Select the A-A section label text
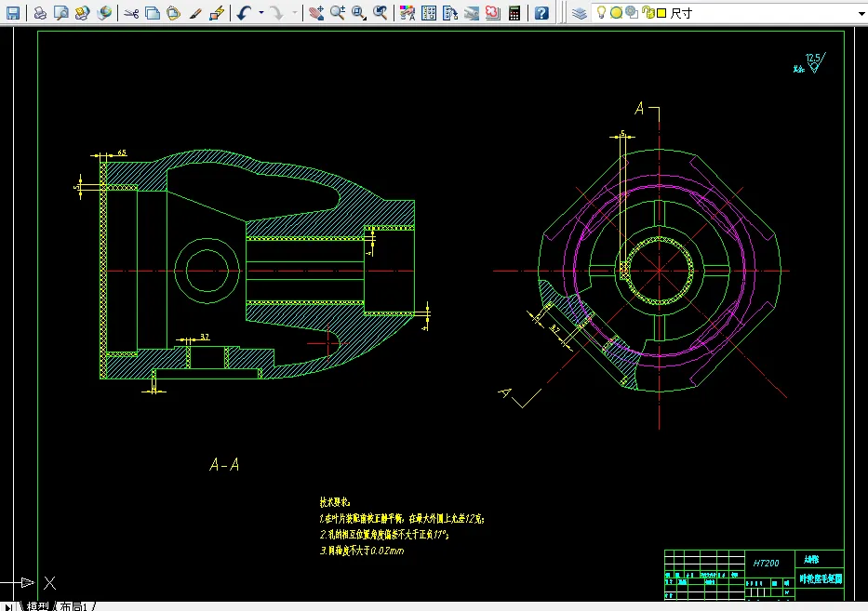 point(225,464)
